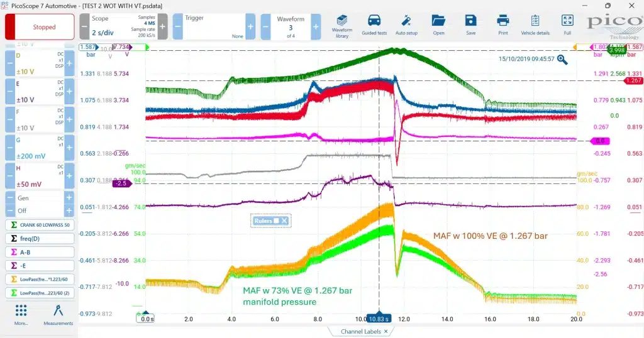The height and width of the screenshot is (338, 644).
Task: Open the Waveform 3 of 4 navigator
Action: pyautogui.click(x=291, y=26)
